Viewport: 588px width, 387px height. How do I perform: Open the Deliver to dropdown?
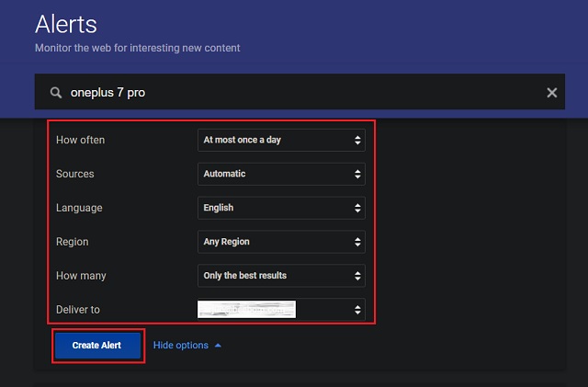[x=281, y=309]
